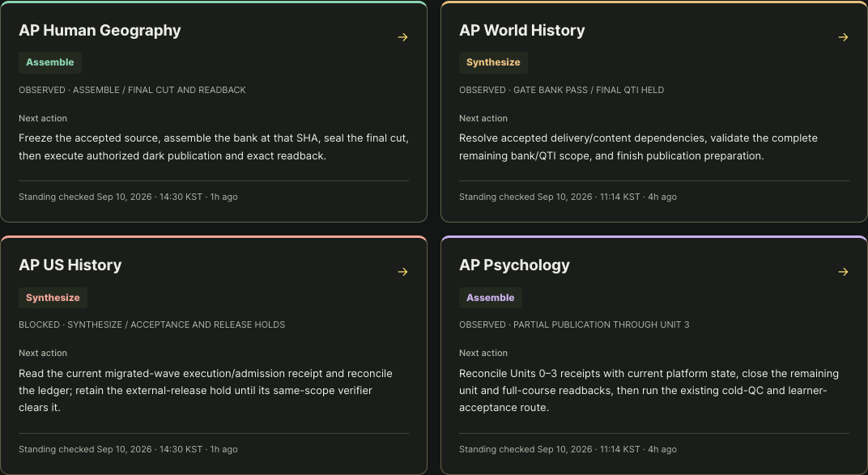The height and width of the screenshot is (475, 868).
Task: Click standing checked timestamp on AP US History
Action: pos(129,450)
